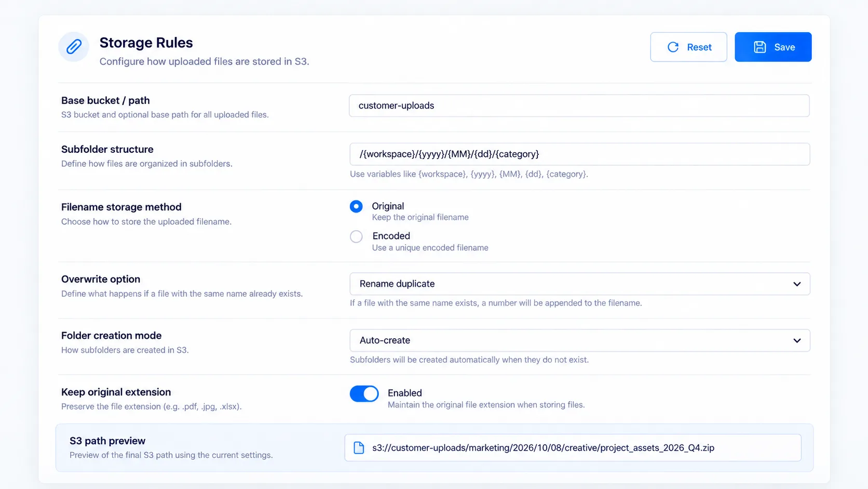The width and height of the screenshot is (868, 489).
Task: Click 'Choose how to store the uploaded filename' text
Action: pyautogui.click(x=146, y=222)
